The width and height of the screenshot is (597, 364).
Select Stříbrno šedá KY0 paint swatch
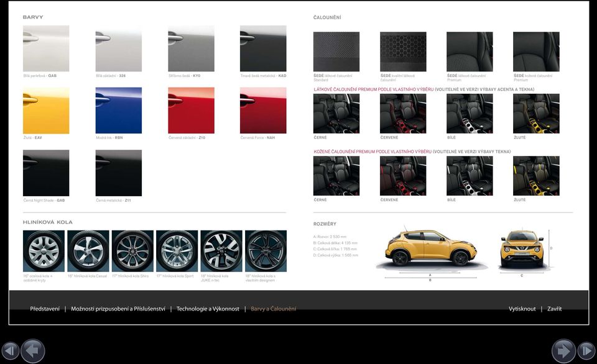point(191,48)
